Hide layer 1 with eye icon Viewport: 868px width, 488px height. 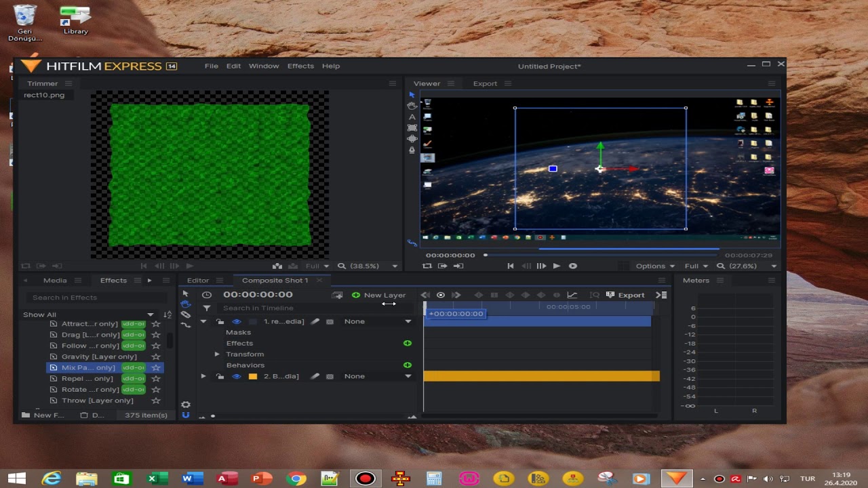point(237,321)
